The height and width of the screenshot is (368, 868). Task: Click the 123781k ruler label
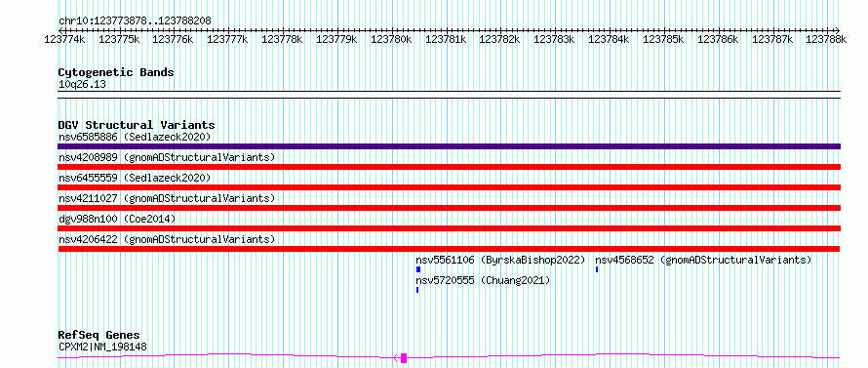(446, 39)
